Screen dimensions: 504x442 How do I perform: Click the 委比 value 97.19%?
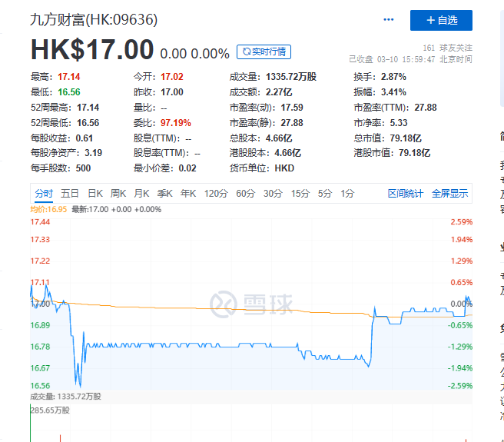point(176,122)
